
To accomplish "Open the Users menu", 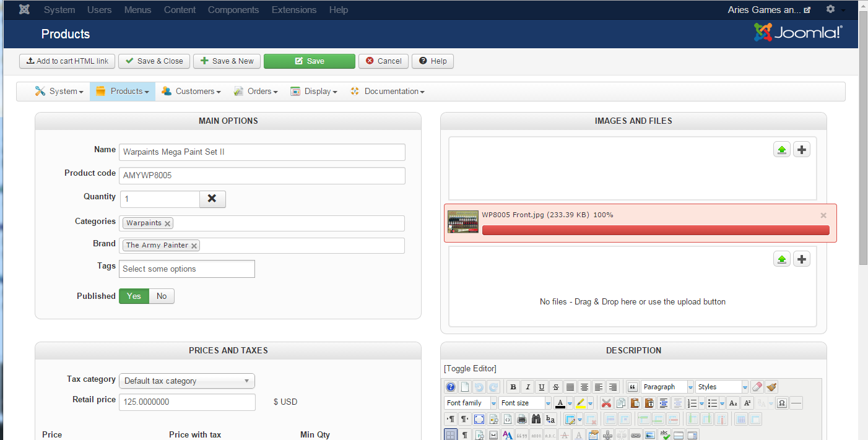I will [100, 10].
